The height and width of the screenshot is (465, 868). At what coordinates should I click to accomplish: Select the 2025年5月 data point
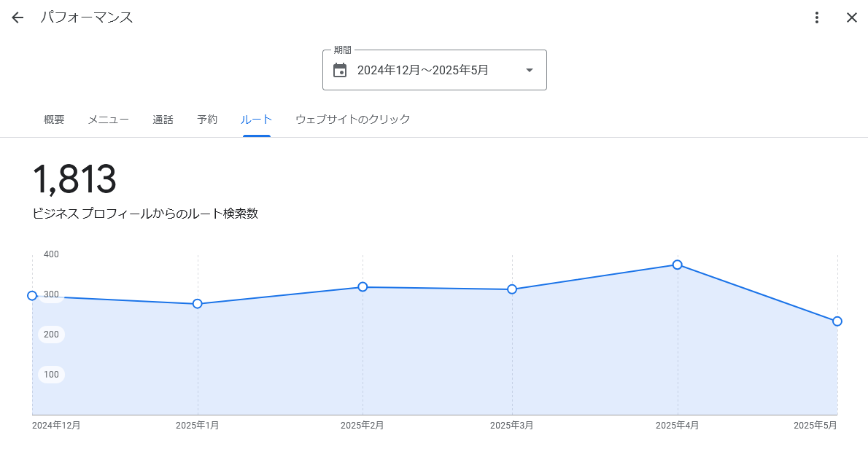837,321
